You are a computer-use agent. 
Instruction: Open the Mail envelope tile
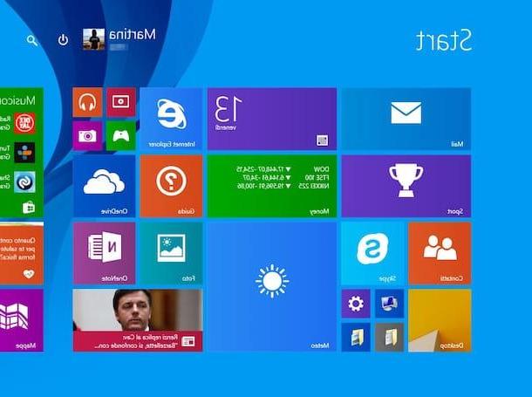pyautogui.click(x=406, y=119)
